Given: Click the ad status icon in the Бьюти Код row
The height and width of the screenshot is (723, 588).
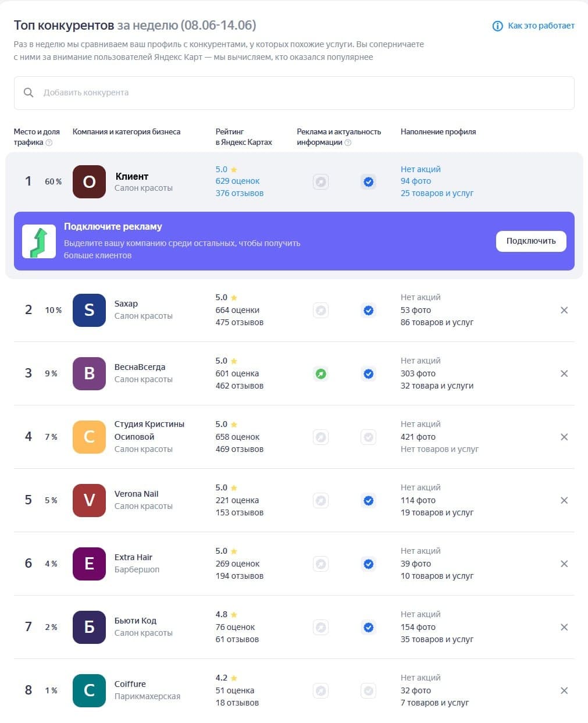Looking at the screenshot, I should pos(320,628).
